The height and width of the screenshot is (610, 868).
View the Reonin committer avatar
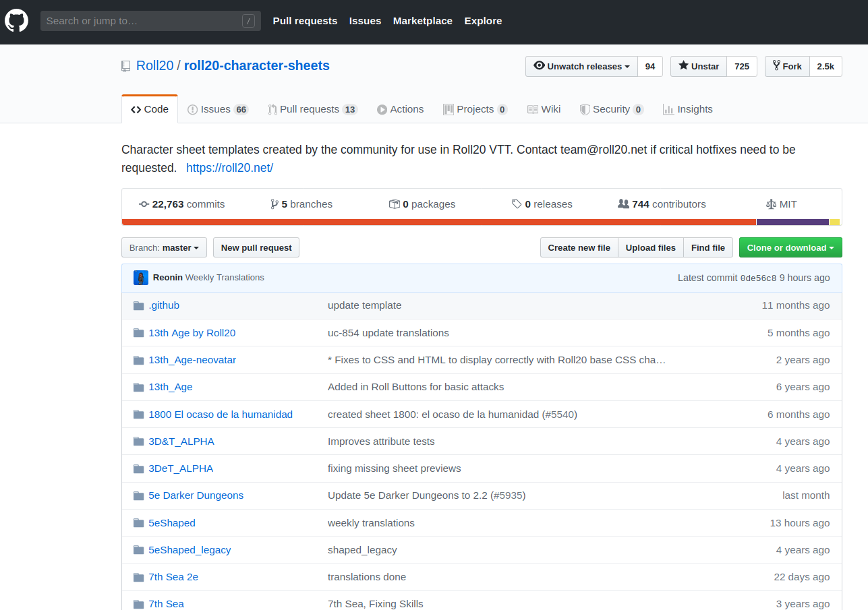[141, 278]
